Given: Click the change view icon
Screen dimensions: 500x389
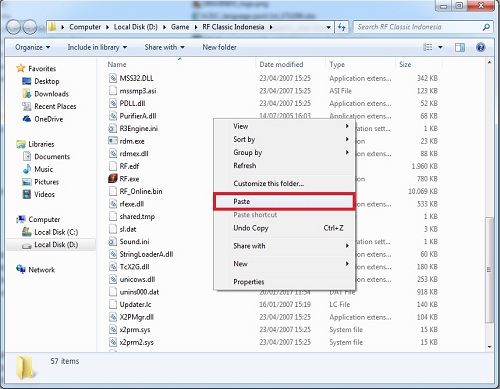Looking at the screenshot, I should (428, 47).
